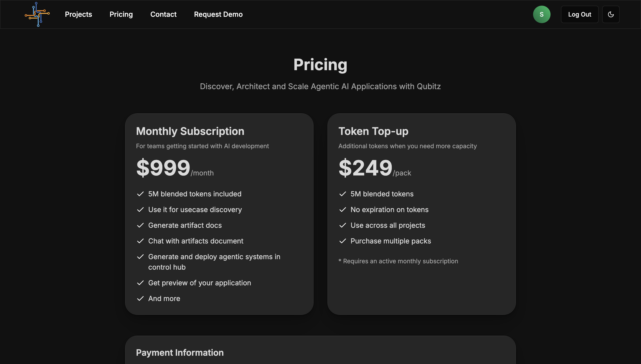641x364 pixels.
Task: Click checkmark next to Purchase multiple packs
Action: 343,241
